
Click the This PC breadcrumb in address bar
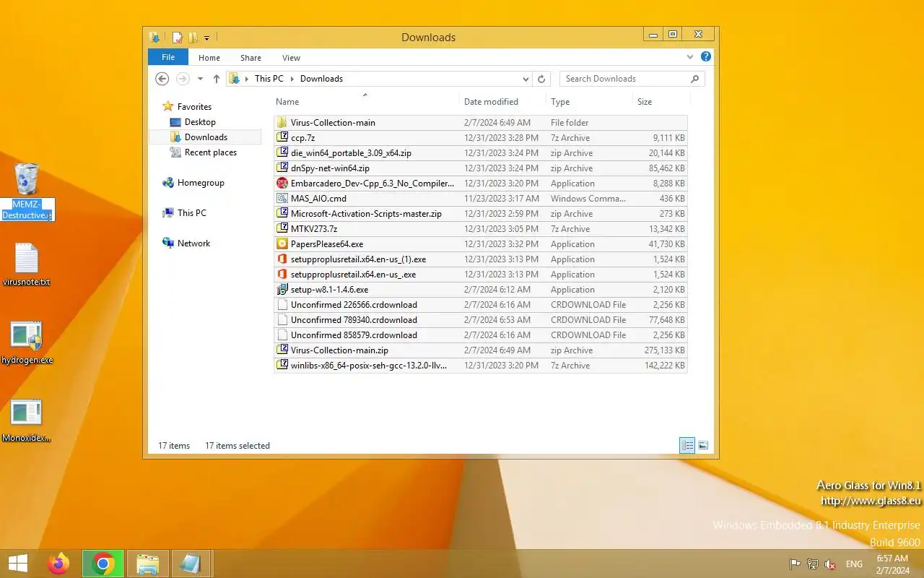(269, 79)
